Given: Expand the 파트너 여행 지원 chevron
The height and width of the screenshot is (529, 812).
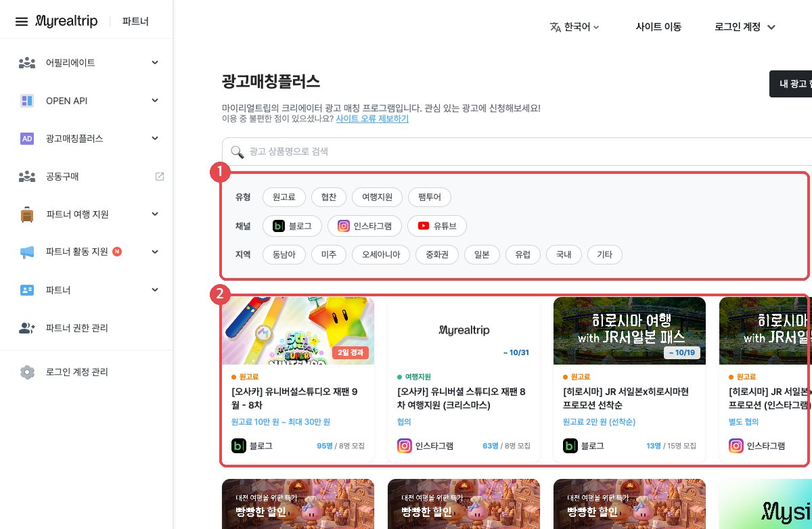Looking at the screenshot, I should coord(155,214).
